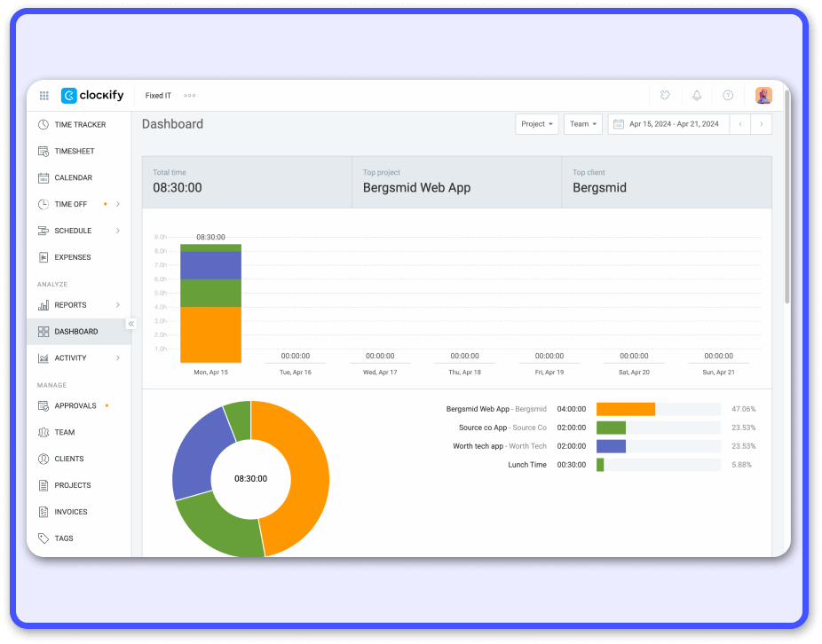Open Timesheet menu item
Screen dimensions: 822x644
click(79, 151)
